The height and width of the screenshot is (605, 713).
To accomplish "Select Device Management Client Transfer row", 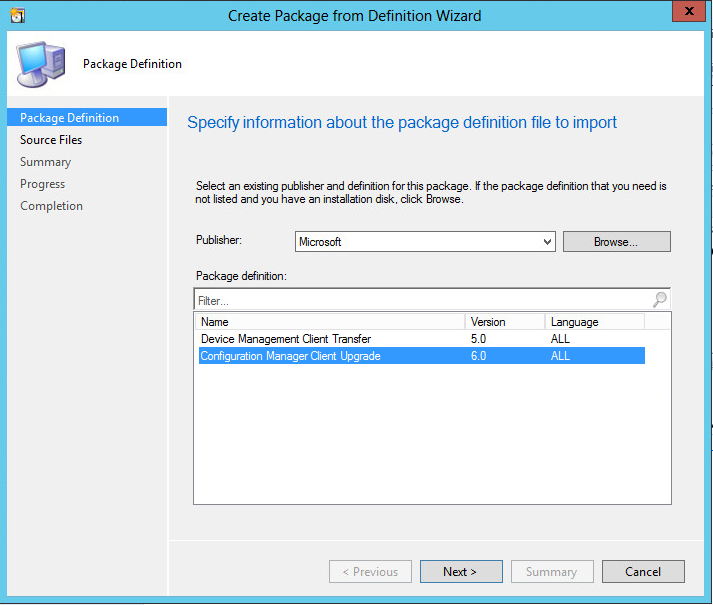I will (422, 339).
